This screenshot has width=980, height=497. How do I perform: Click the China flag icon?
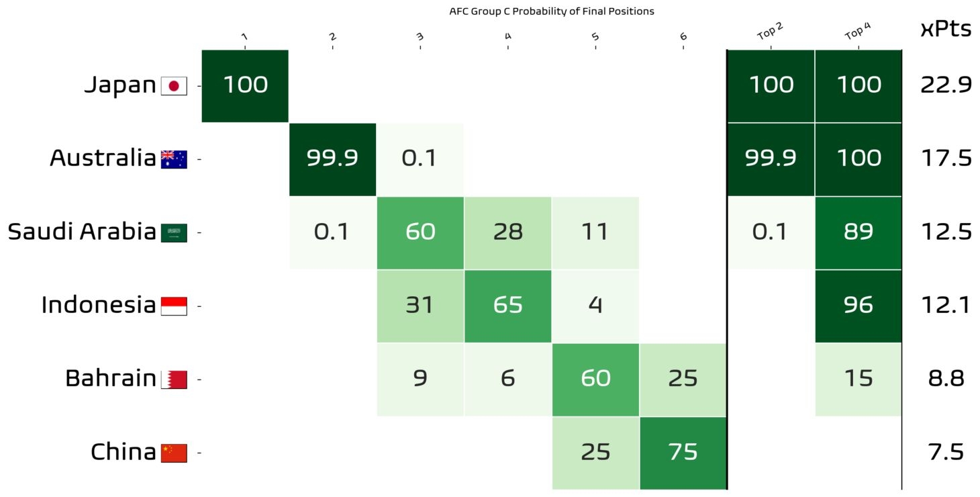coord(174,453)
